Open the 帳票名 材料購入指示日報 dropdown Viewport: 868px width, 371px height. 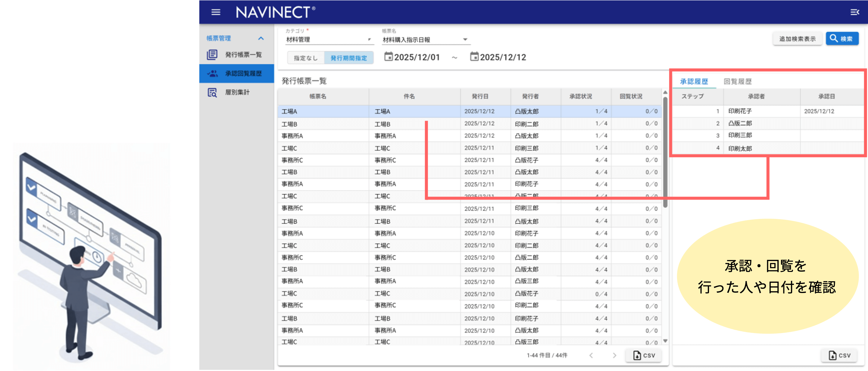click(x=425, y=40)
